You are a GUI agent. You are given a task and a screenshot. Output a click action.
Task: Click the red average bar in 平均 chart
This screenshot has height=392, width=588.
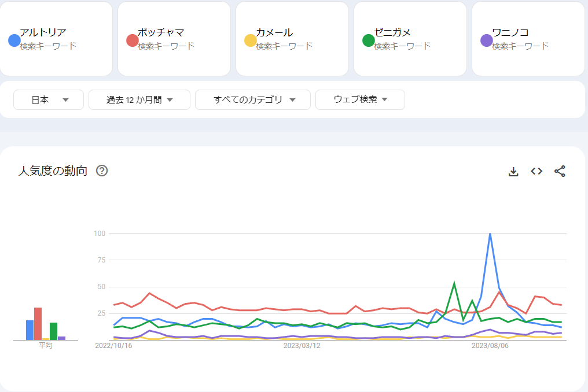pyautogui.click(x=38, y=324)
